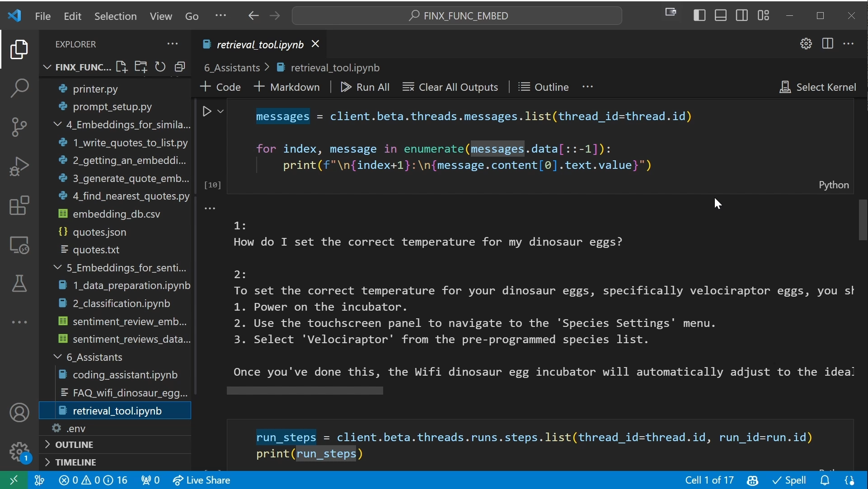Image resolution: width=868 pixels, height=489 pixels.
Task: Open the Source Control view
Action: [x=19, y=127]
